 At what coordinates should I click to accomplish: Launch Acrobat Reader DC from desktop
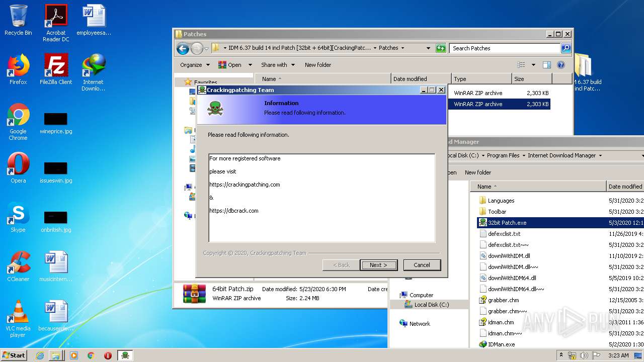56,23
